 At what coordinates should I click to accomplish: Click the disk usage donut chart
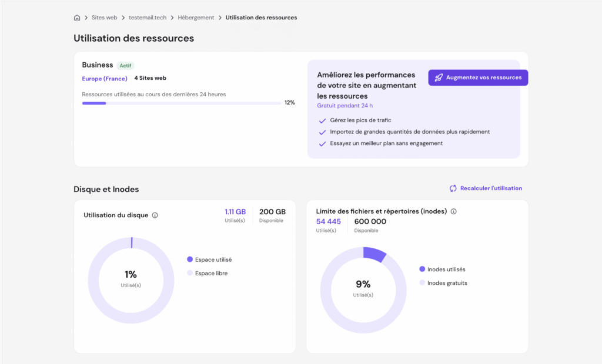(131, 279)
